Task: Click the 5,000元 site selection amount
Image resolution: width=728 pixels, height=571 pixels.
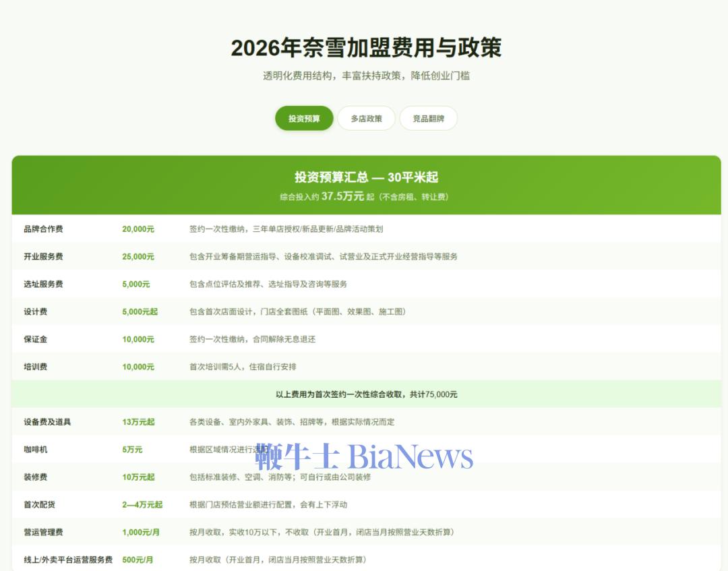Action: [136, 284]
